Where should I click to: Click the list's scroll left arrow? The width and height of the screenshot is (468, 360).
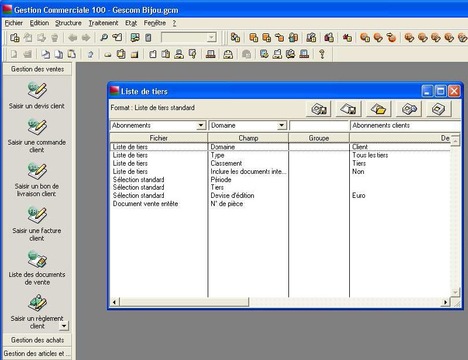(x=114, y=302)
